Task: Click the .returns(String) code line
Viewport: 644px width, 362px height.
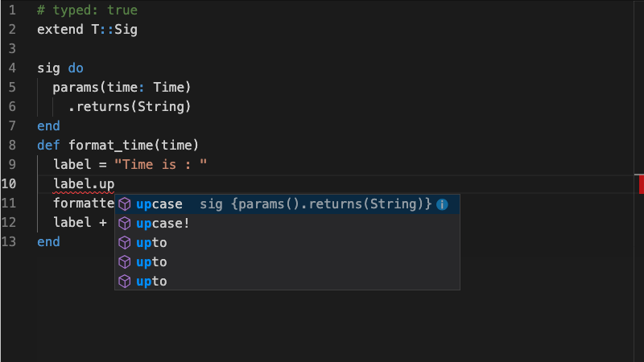Action: [130, 107]
